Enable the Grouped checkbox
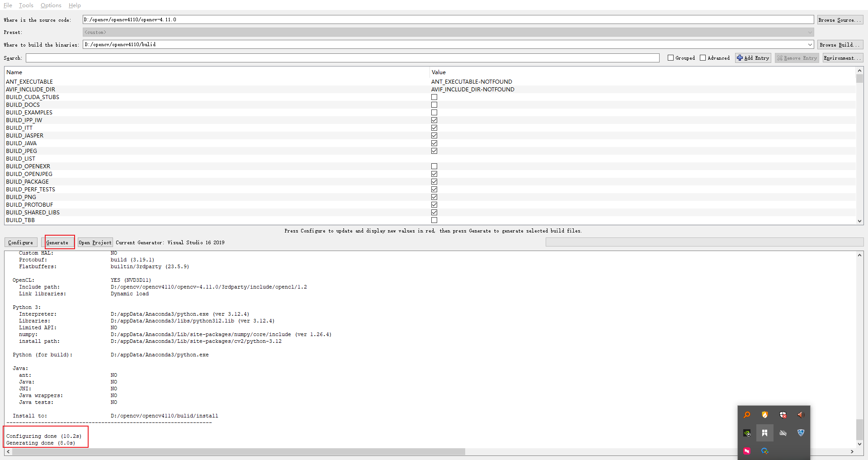This screenshot has width=868, height=460. pos(670,57)
